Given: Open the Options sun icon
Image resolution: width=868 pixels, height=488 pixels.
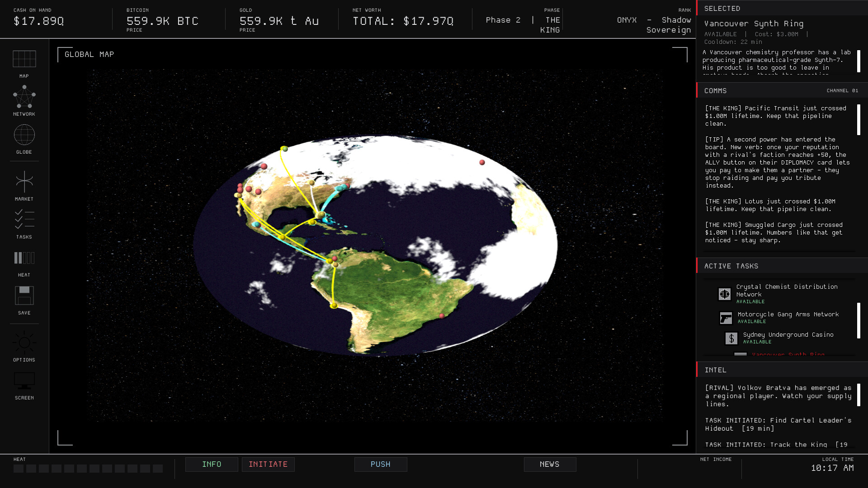Looking at the screenshot, I should click(24, 343).
